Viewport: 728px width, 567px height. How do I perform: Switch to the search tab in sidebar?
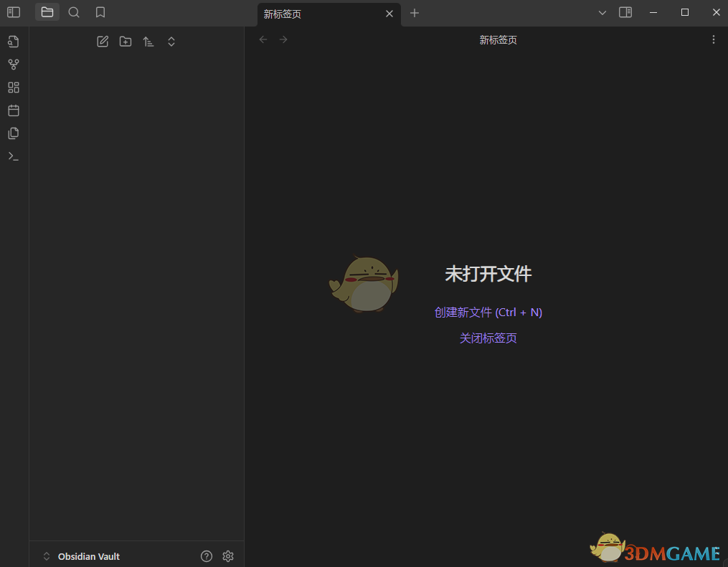(74, 12)
